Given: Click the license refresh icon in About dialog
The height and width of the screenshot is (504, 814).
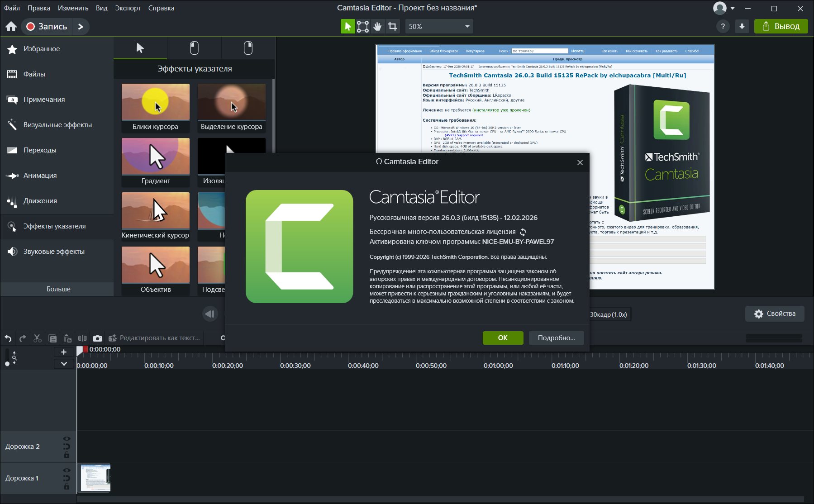Looking at the screenshot, I should (x=523, y=232).
